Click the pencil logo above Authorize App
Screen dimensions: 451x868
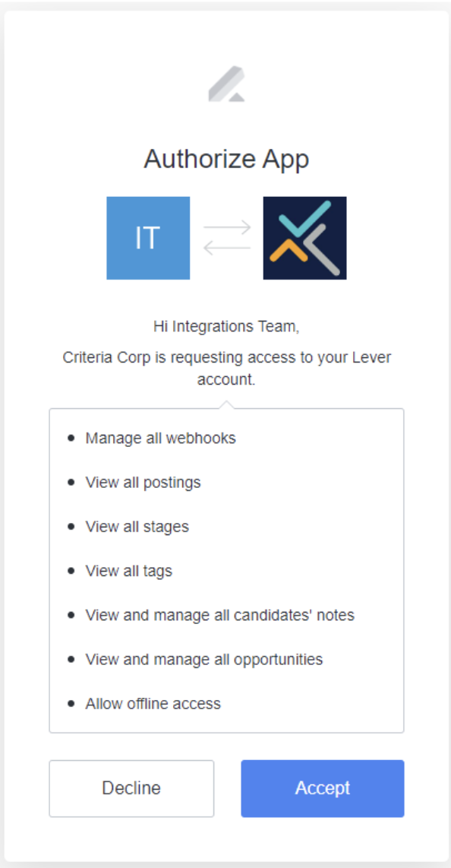(x=225, y=82)
